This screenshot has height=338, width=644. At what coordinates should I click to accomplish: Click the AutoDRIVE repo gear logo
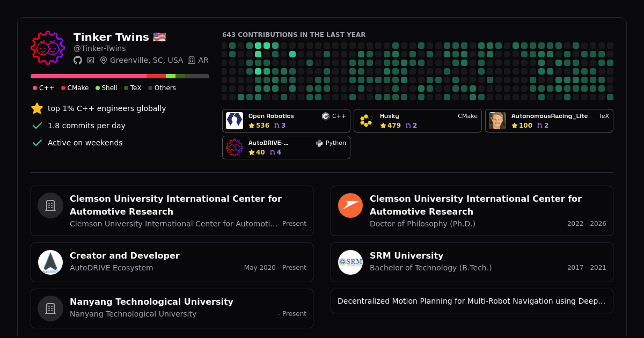(x=235, y=148)
